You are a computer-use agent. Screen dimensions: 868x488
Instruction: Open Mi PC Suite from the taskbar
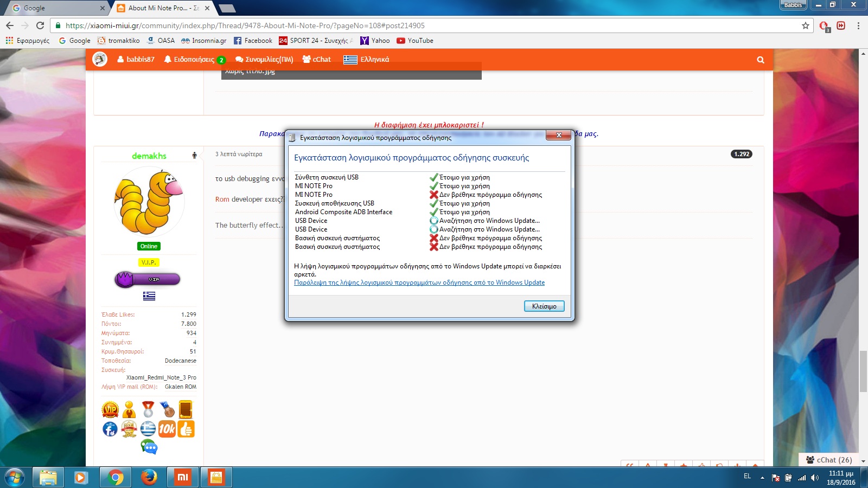pyautogui.click(x=182, y=477)
